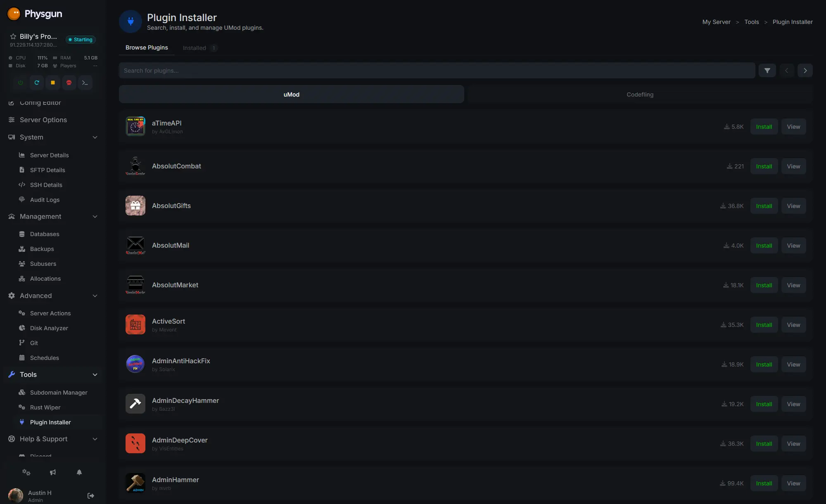Click the Physgun logo

pyautogui.click(x=35, y=14)
